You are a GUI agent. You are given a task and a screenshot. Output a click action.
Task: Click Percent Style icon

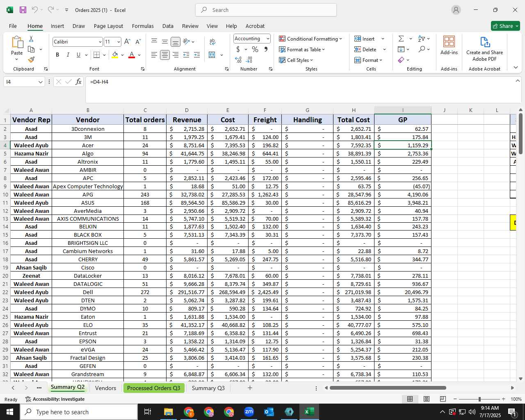pos(255,49)
